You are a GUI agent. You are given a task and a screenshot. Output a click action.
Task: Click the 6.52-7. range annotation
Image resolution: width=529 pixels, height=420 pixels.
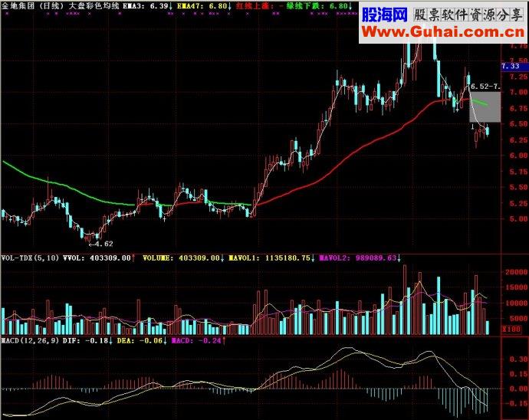(485, 87)
